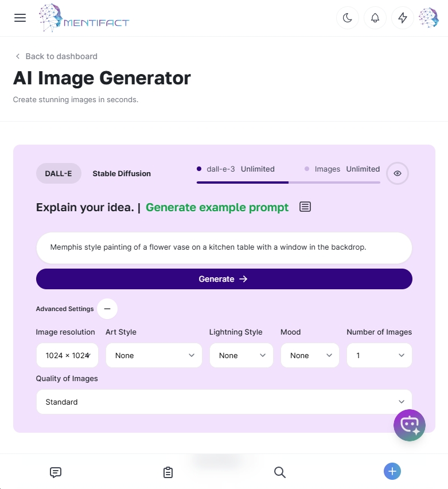Open the Quality of Images dropdown
Screen dimensions: 448x489
pyautogui.click(x=224, y=402)
